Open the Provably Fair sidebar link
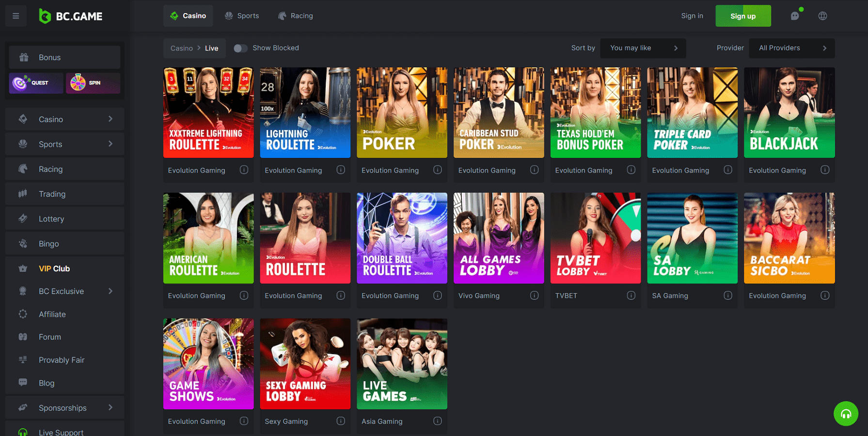The height and width of the screenshot is (436, 868). [64, 360]
